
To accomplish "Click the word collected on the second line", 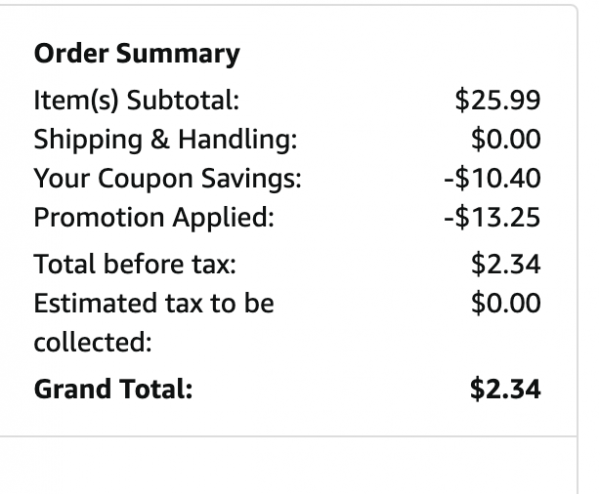I will [x=93, y=342].
